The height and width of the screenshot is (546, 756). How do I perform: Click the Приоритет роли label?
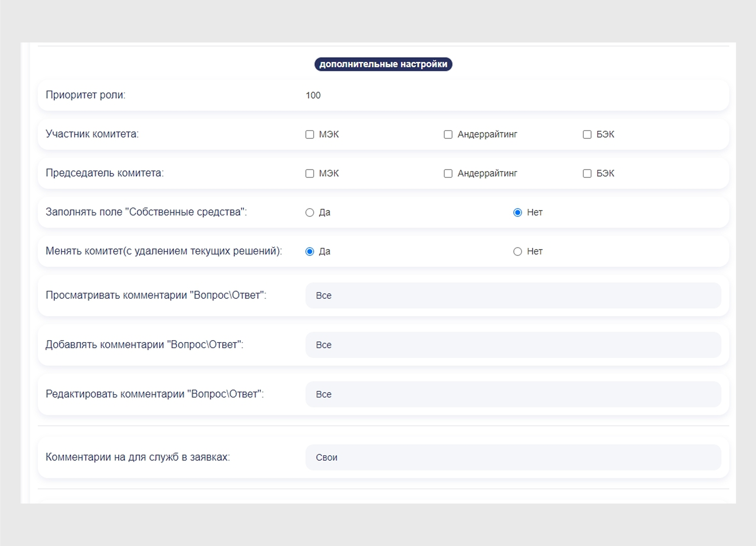tap(86, 95)
